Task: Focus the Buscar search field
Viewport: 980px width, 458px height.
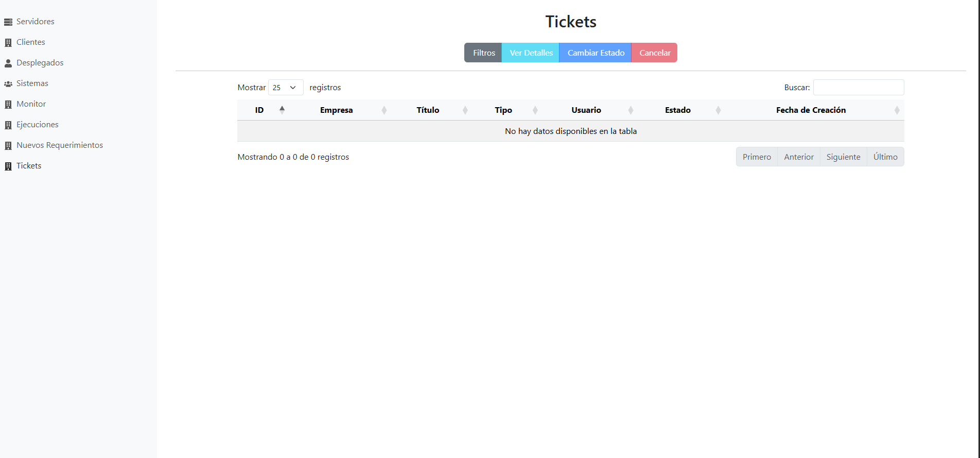Action: pos(858,88)
